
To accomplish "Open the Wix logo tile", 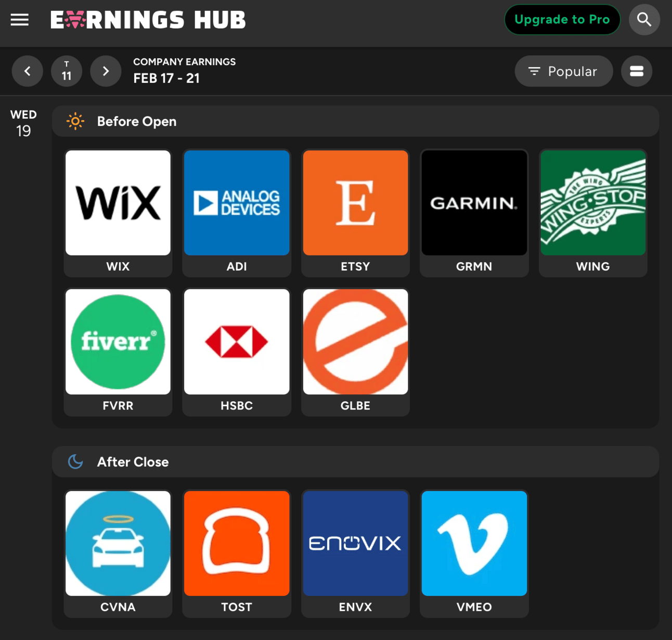I will point(118,203).
